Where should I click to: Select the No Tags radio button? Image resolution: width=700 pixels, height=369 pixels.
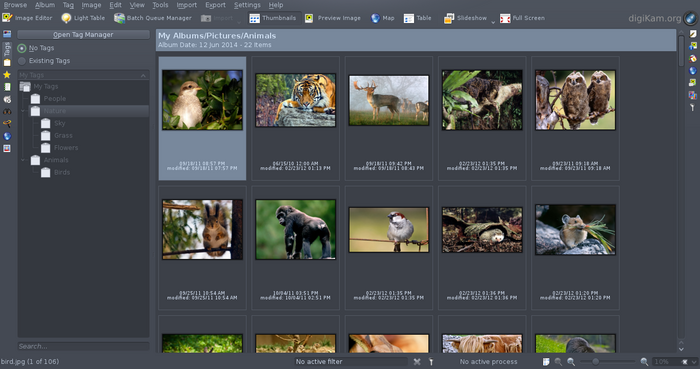(22, 48)
